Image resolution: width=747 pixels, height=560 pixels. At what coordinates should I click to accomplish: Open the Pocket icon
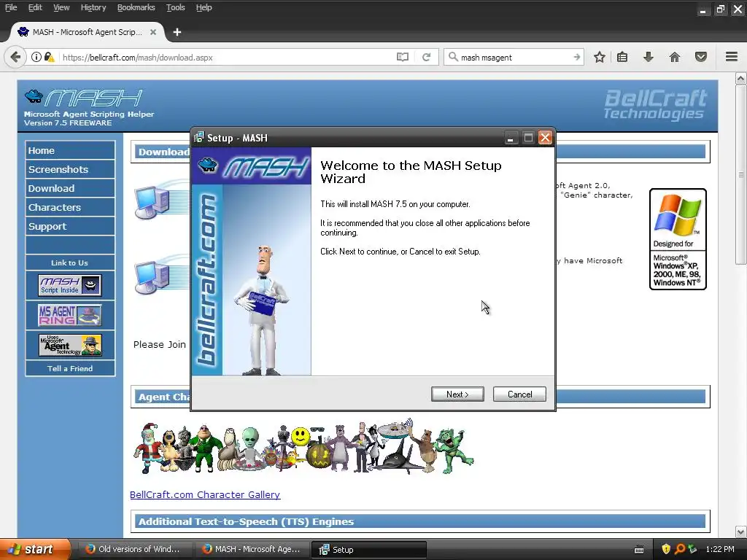click(701, 57)
